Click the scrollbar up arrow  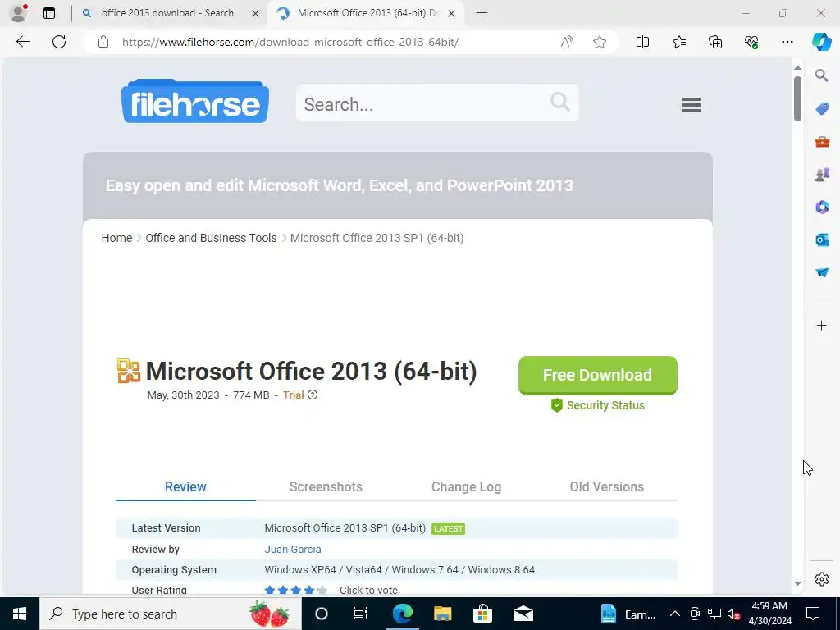(797, 67)
